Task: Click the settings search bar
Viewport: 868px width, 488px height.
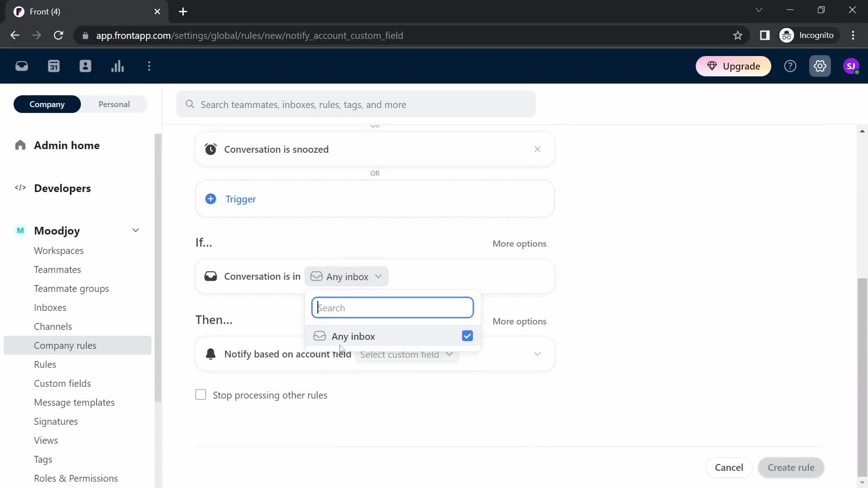Action: 356,104
